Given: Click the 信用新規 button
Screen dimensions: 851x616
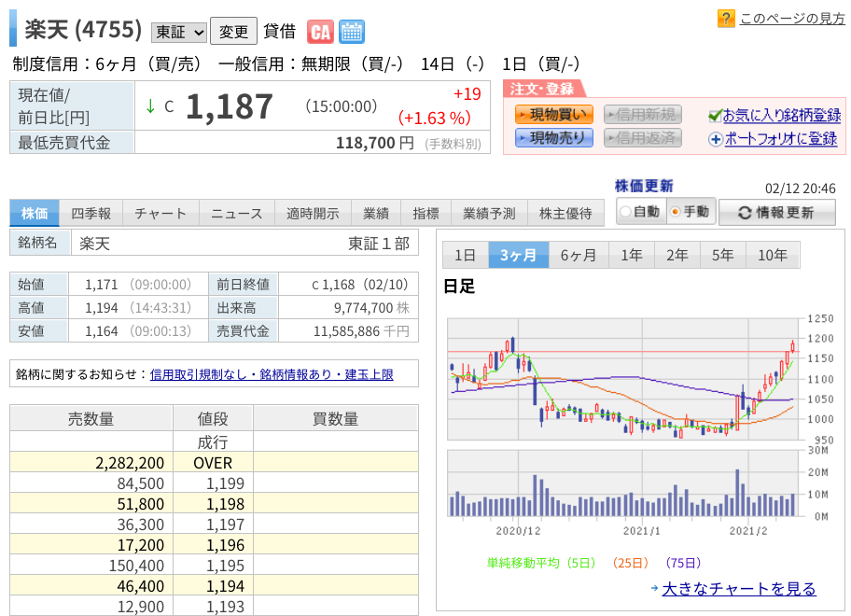Looking at the screenshot, I should (x=643, y=115).
